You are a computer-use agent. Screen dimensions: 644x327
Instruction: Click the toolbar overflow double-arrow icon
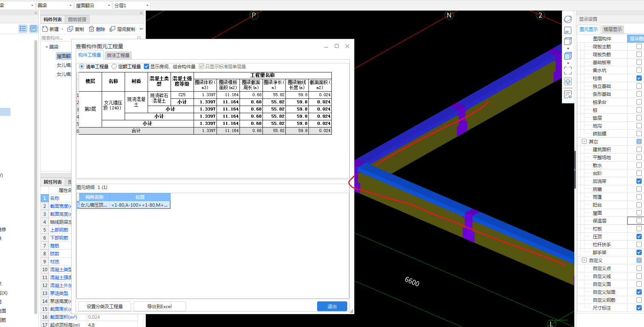[x=141, y=29]
